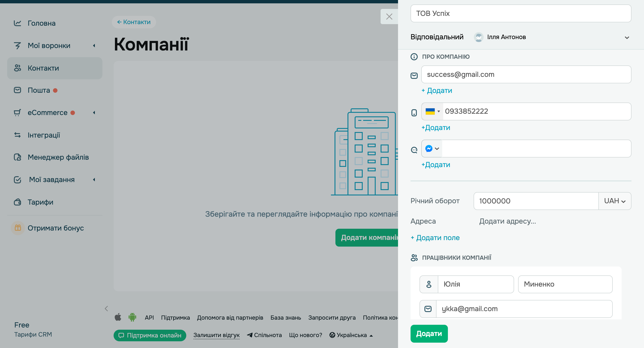
Task: Click the green Додати submit button
Action: coord(429,333)
